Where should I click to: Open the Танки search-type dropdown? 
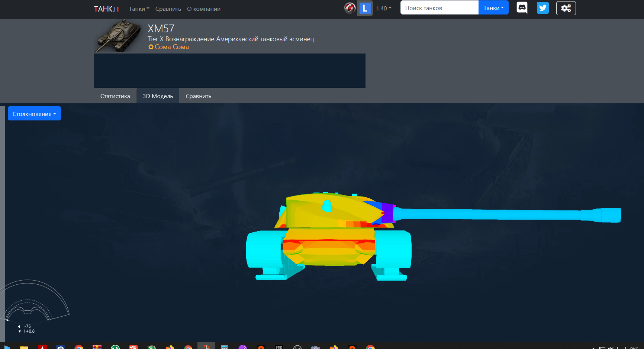pos(493,8)
